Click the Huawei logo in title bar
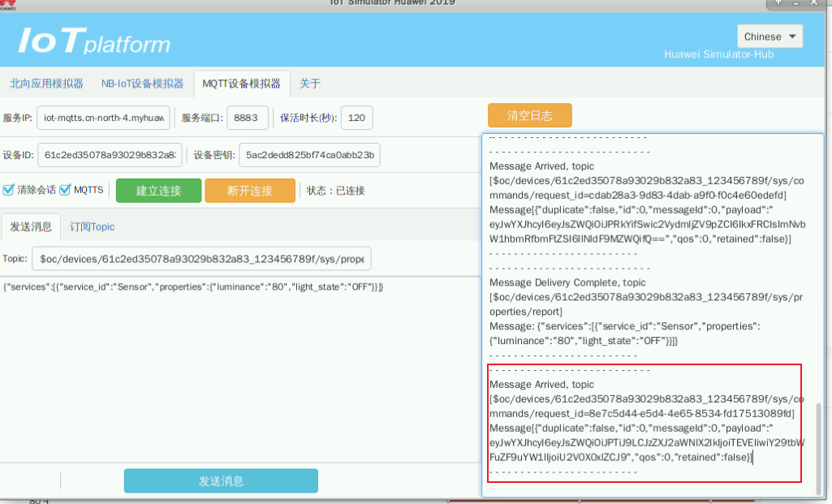832x504 pixels. (7, 5)
